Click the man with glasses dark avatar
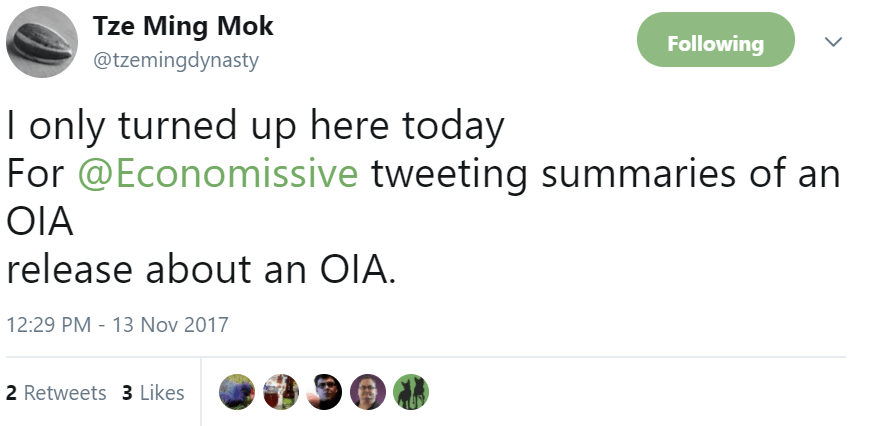The image size is (876, 426). 324,392
